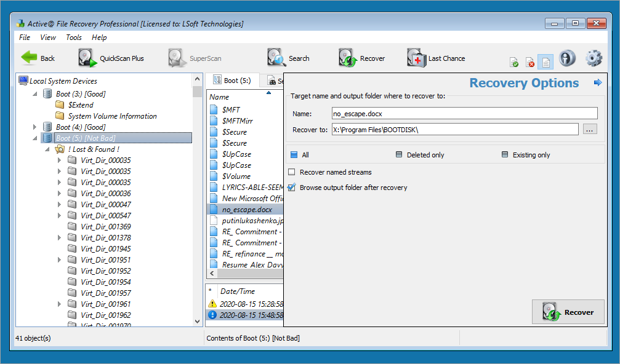Expand the Virt_Dir_001961 folder
620x364 pixels.
tap(59, 304)
